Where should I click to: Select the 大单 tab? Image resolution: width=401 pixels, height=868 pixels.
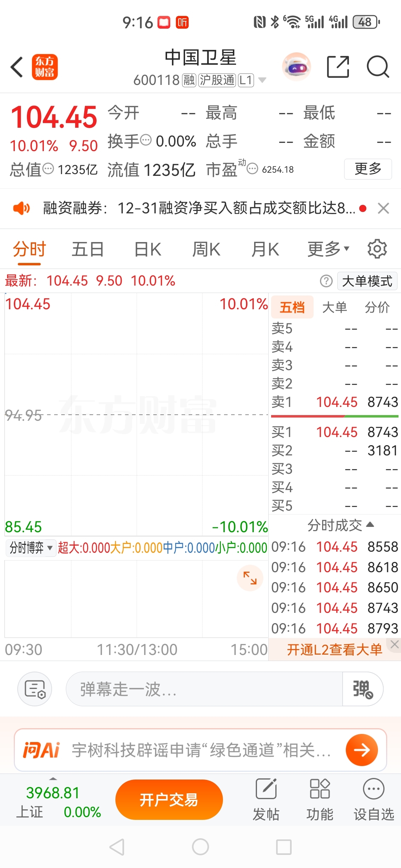pos(334,307)
